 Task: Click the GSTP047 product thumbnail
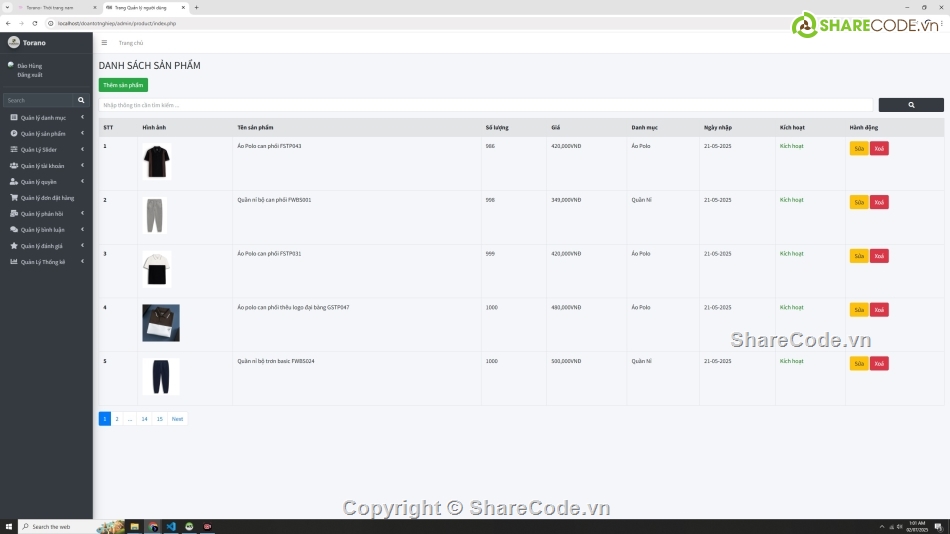click(x=161, y=322)
